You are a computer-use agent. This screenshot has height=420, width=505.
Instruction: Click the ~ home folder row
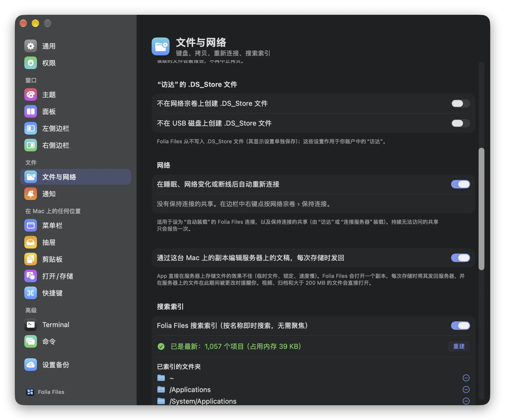coord(313,378)
